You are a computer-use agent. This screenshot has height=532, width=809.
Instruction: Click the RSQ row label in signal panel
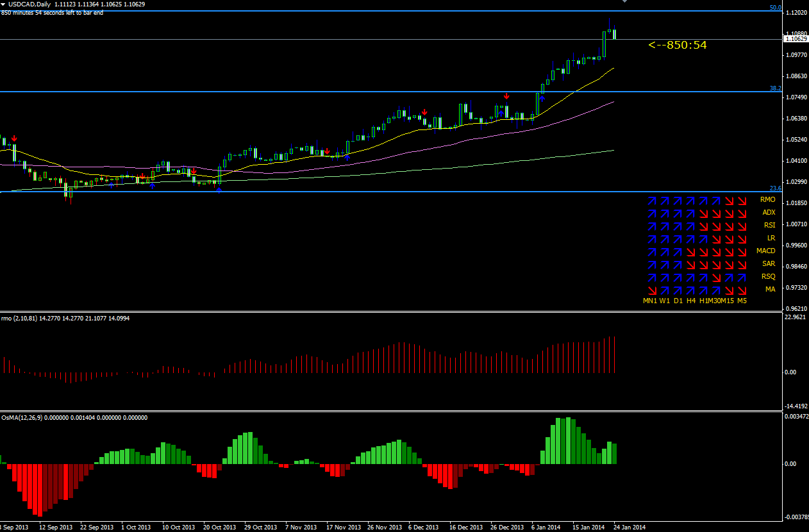768,277
